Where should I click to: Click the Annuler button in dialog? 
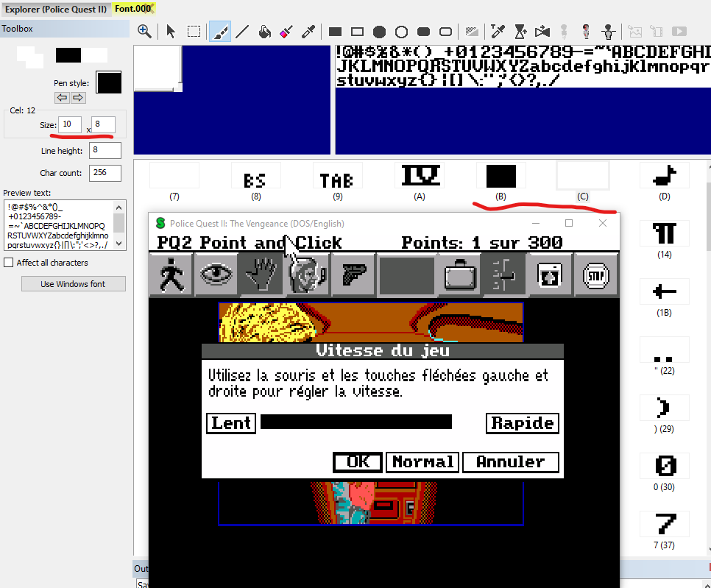point(510,462)
